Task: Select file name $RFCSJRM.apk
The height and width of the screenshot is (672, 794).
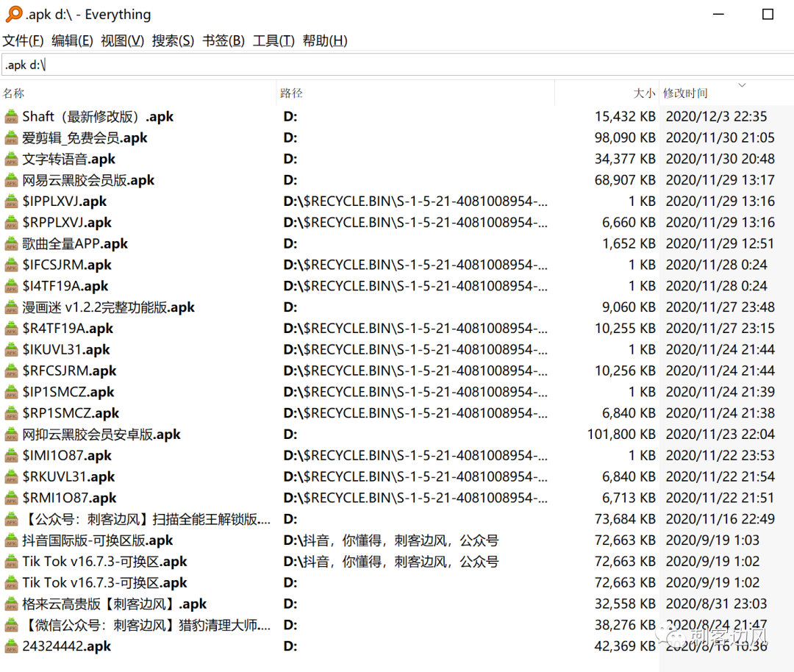Action: pos(69,371)
